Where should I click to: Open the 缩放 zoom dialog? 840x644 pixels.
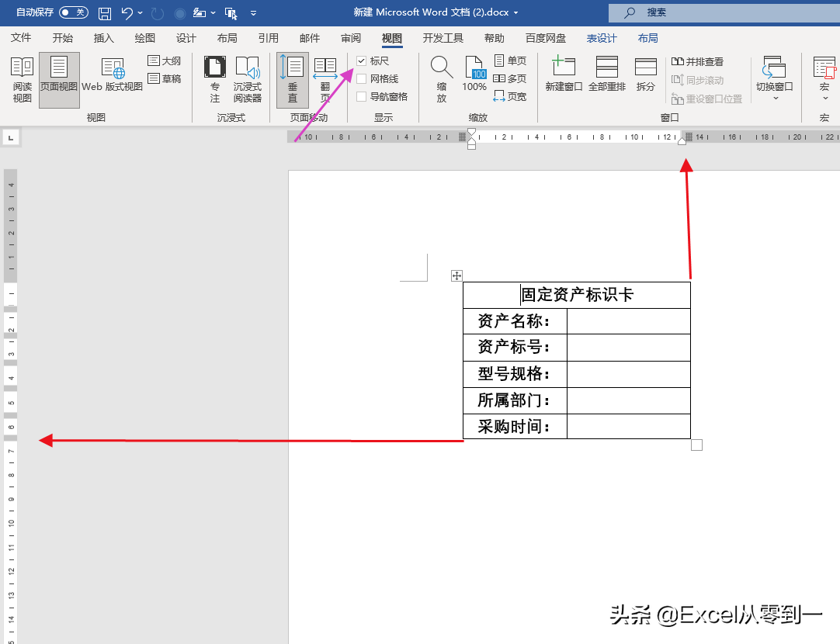click(442, 80)
